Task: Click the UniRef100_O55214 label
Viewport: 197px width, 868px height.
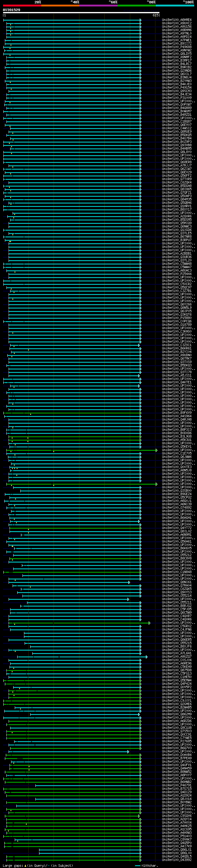Action: coord(176,596)
